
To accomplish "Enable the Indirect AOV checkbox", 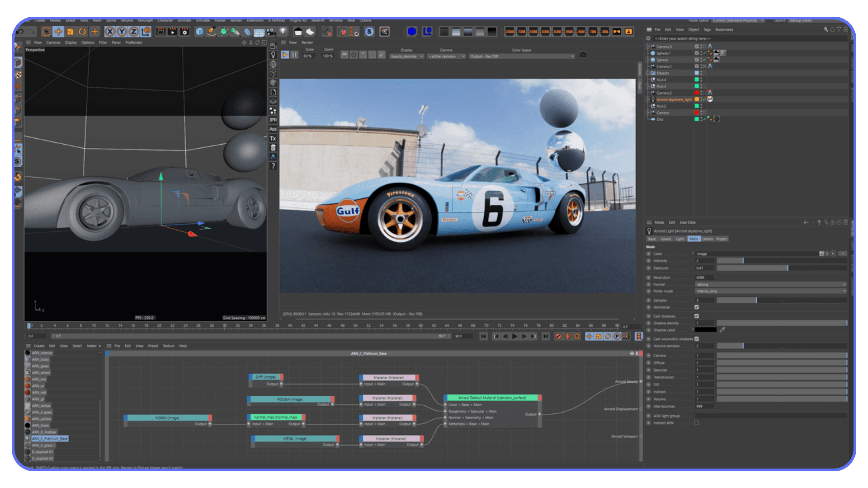I will pyautogui.click(x=697, y=422).
